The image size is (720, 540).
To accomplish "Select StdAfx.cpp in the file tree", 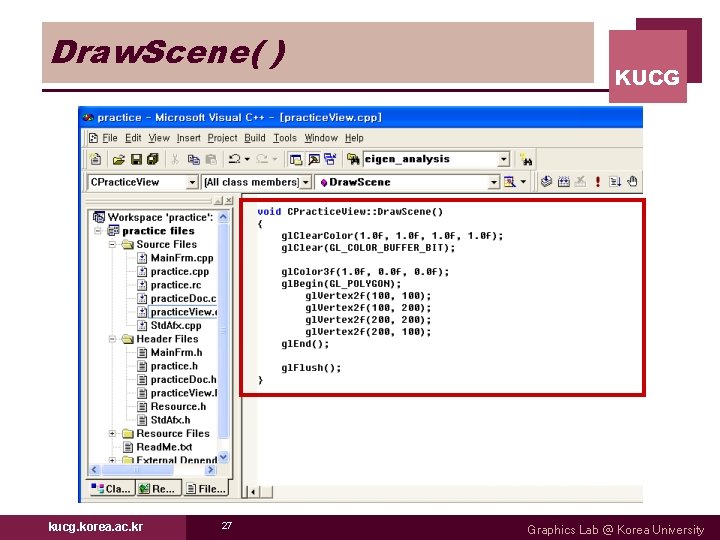I will [176, 326].
